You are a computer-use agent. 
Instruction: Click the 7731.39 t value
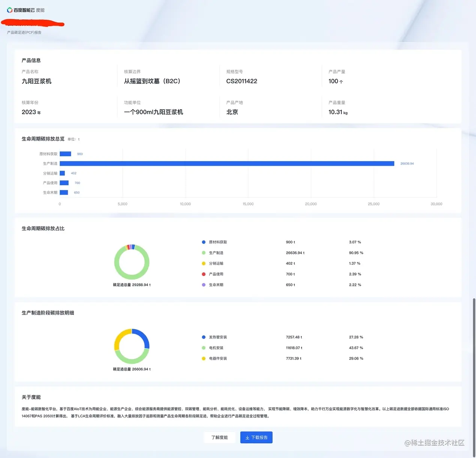click(293, 359)
